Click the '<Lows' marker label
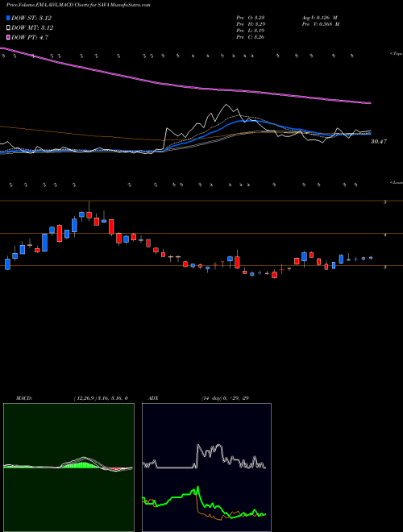This screenshot has height=532, width=403. (396, 182)
